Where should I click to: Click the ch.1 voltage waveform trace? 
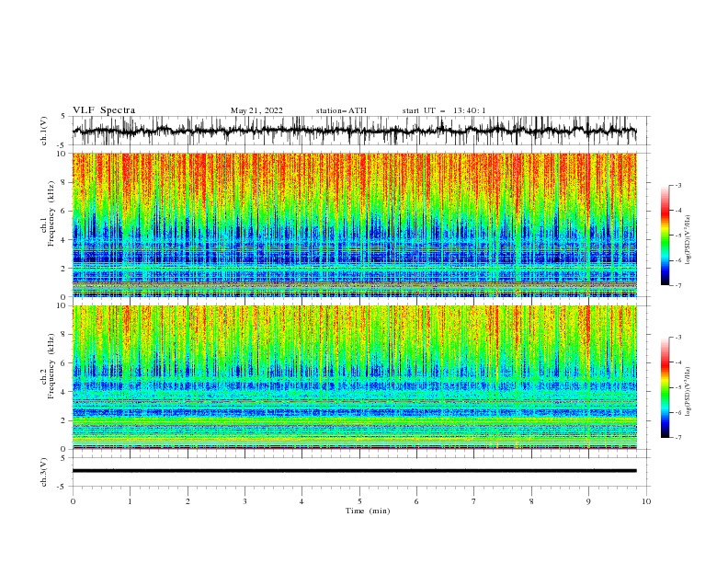(x=354, y=131)
